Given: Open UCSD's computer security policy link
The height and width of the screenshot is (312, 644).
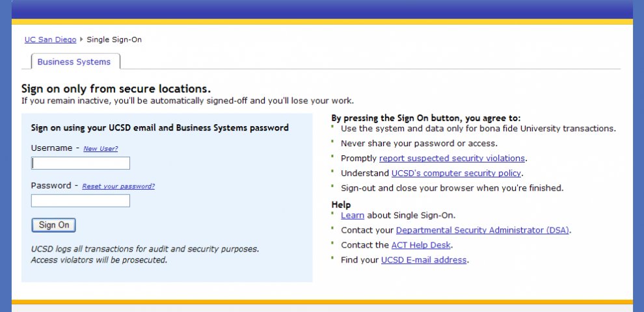Looking at the screenshot, I should (456, 174).
